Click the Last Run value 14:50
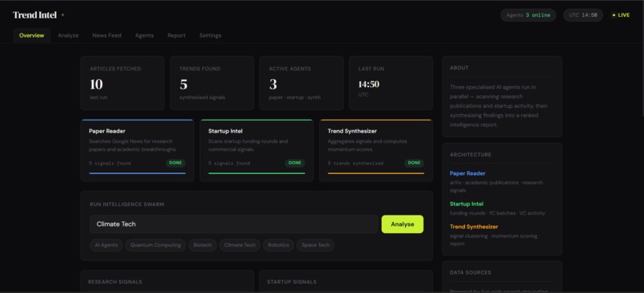Screen dimensions: 644x293 click(369, 85)
